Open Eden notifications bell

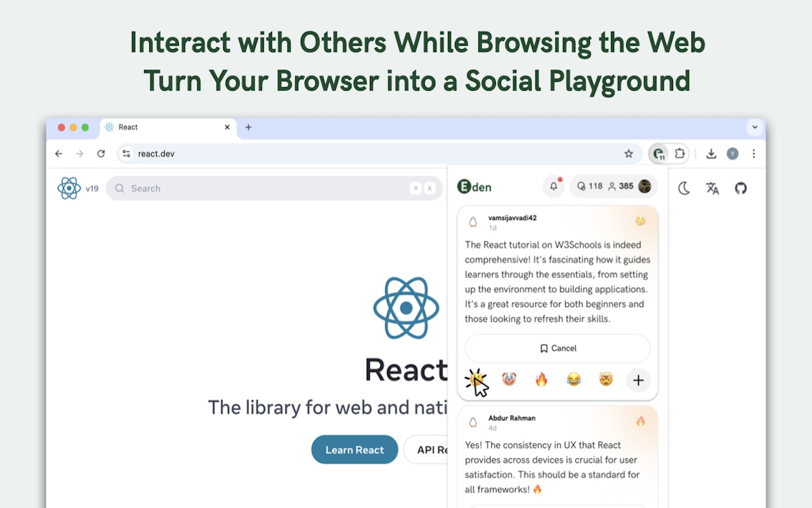coord(553,186)
